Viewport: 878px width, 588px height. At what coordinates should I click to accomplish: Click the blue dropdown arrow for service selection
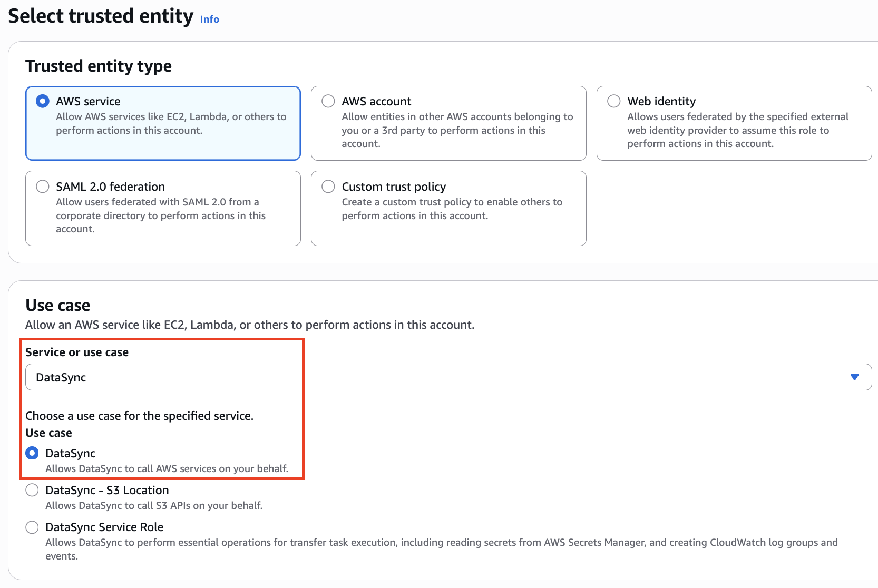click(x=855, y=377)
